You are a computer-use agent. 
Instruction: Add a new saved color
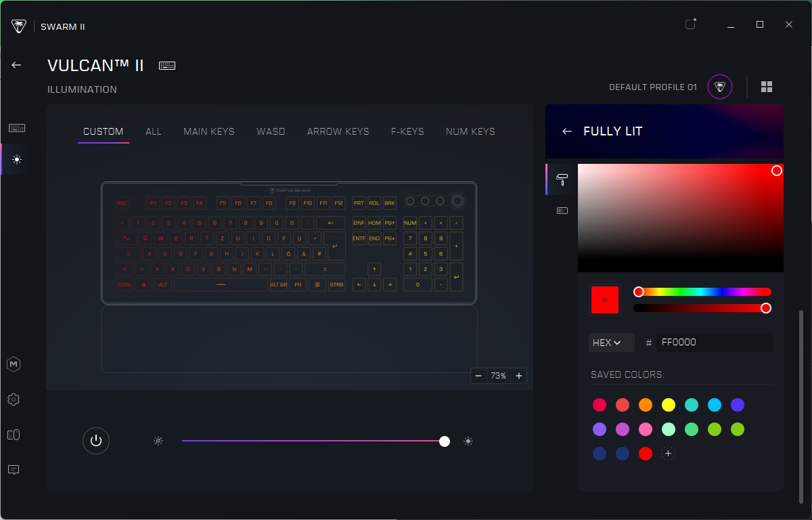[668, 454]
